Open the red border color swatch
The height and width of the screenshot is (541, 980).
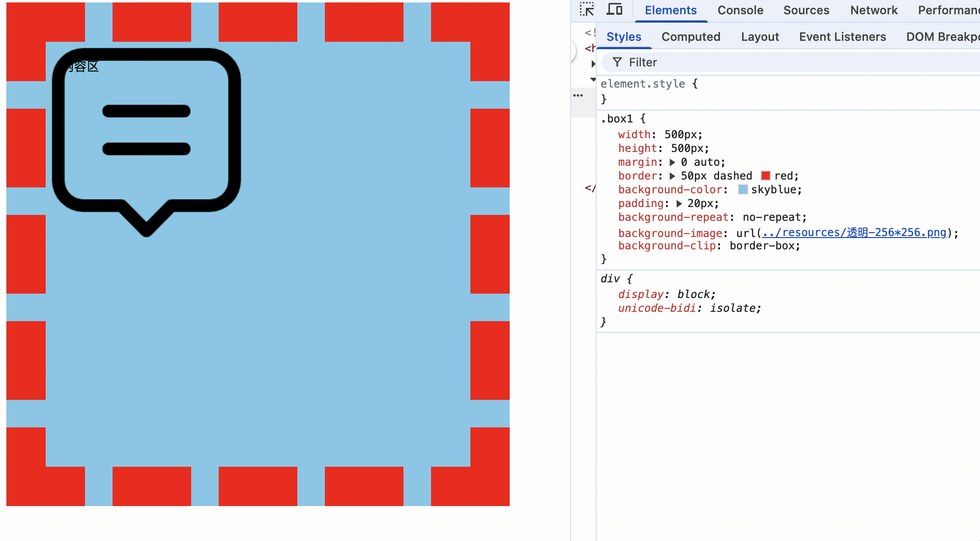[x=766, y=176]
